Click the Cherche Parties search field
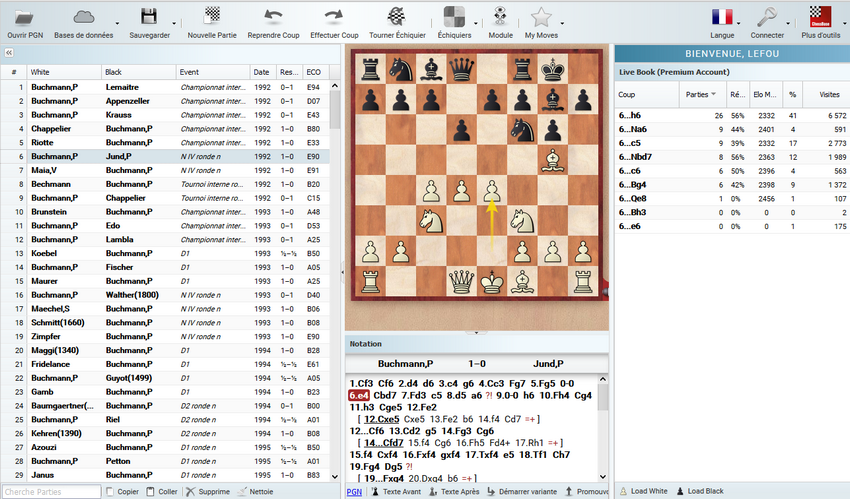 tap(52, 492)
